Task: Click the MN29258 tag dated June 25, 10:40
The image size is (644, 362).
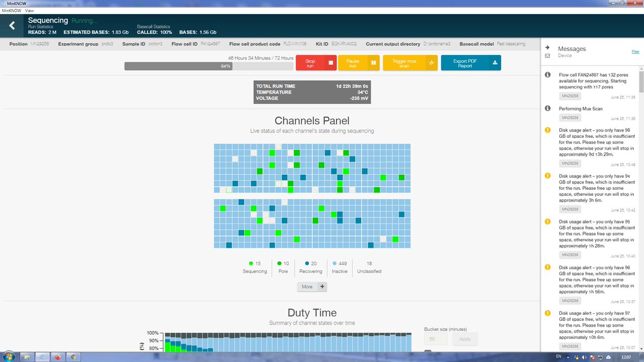Action: tap(570, 255)
